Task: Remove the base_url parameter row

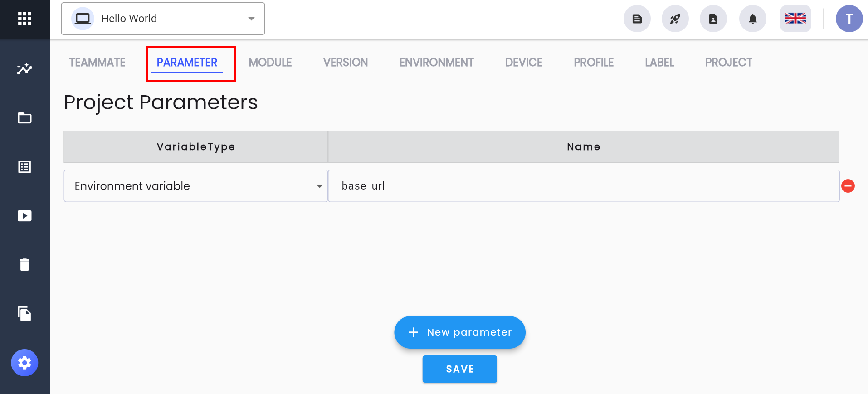Action: [848, 186]
